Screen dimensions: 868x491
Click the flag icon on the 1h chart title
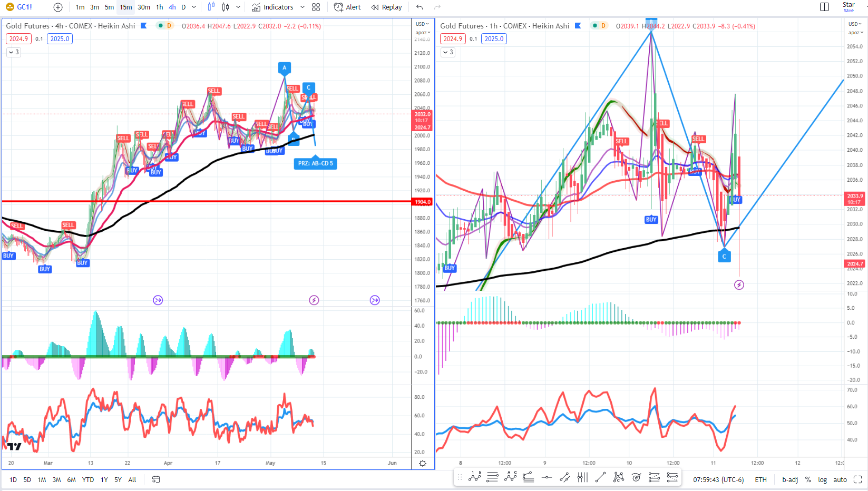[x=578, y=26]
